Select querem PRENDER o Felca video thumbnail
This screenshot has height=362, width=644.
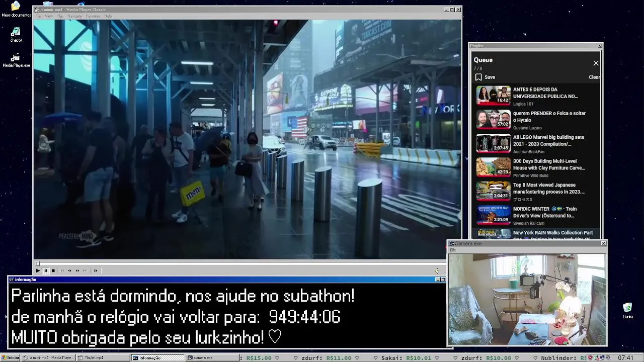pos(494,119)
